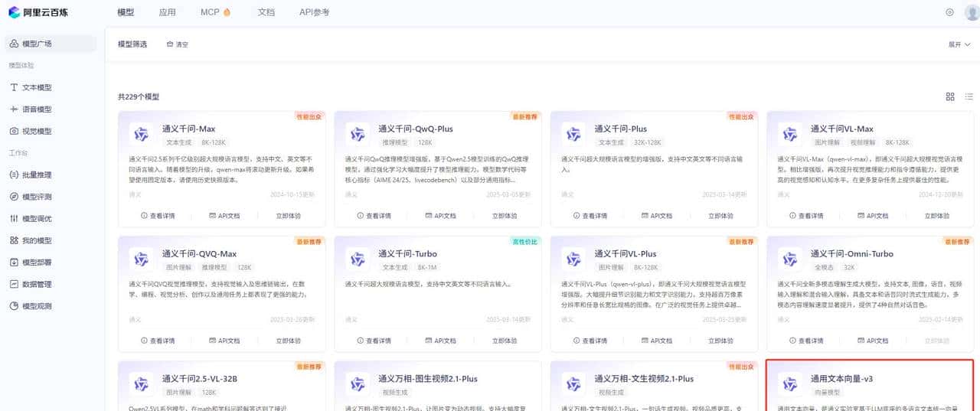Click the 通义千问-QVQ-Max model logo

[141, 259]
